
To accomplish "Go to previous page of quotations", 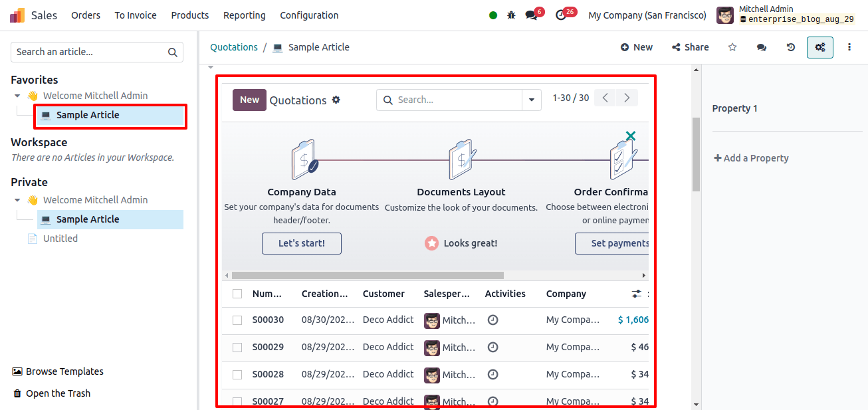I will 605,98.
